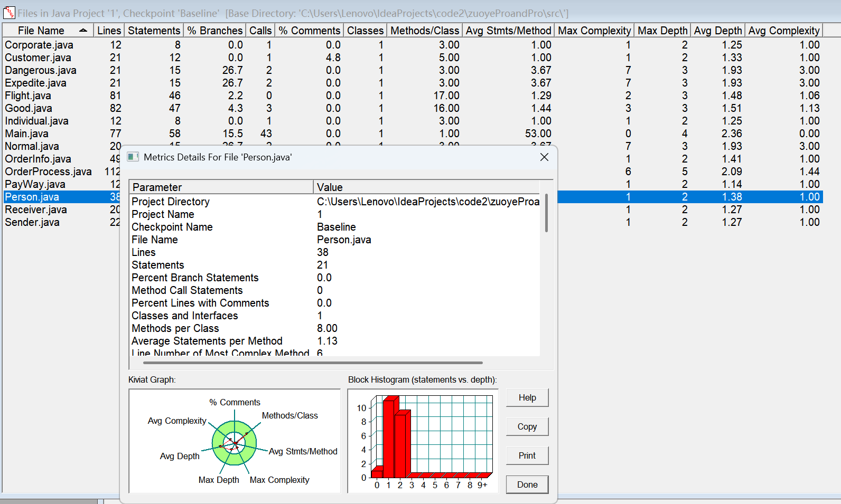Click the Value header in the details list
Image resolution: width=841 pixels, height=504 pixels.
point(427,187)
